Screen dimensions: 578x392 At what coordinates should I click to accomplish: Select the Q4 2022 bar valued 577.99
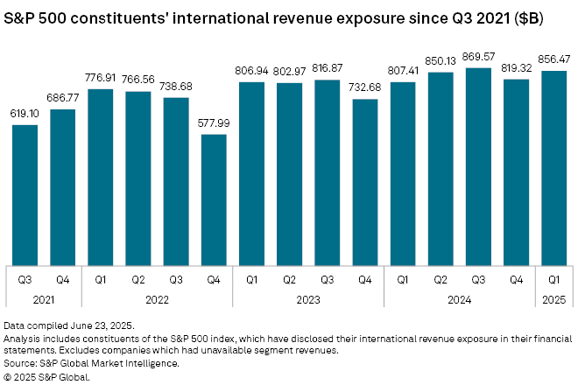pyautogui.click(x=214, y=199)
